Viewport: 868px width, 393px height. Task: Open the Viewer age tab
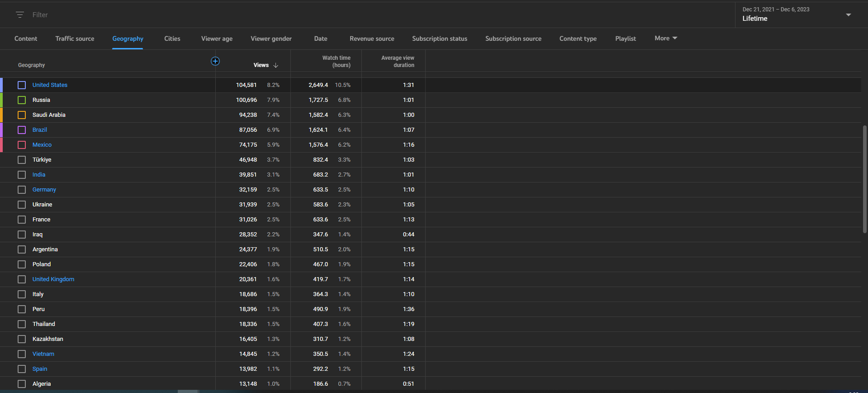pos(217,39)
